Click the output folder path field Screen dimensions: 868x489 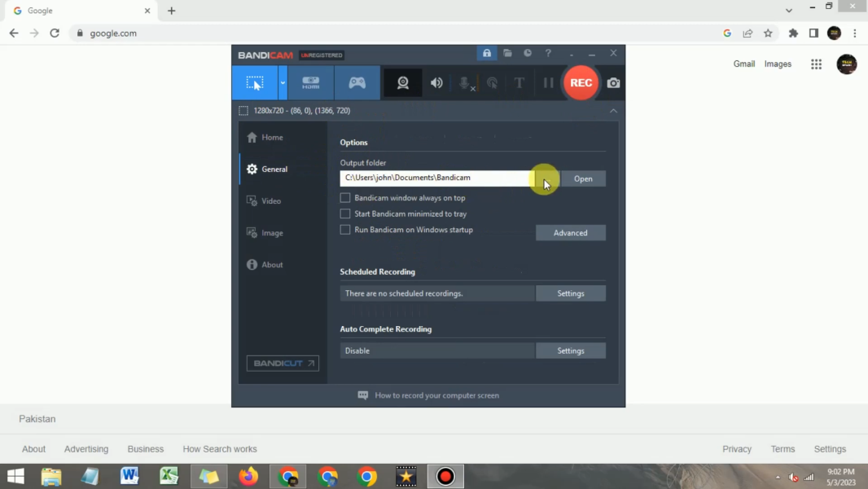(437, 178)
